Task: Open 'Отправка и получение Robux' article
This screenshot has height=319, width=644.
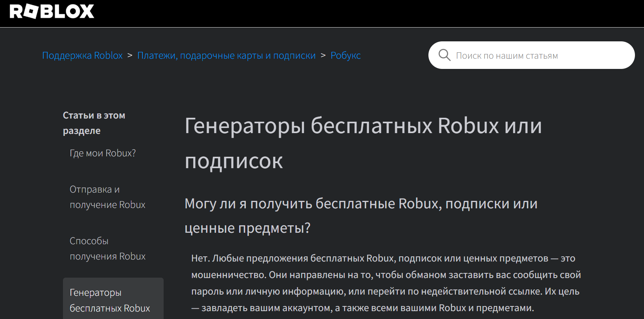Action: coord(107,197)
